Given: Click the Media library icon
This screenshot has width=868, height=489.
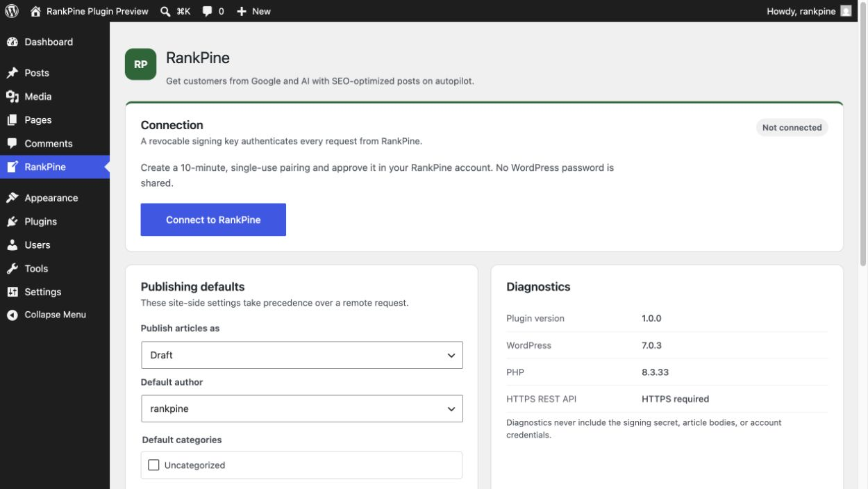Looking at the screenshot, I should [x=12, y=97].
